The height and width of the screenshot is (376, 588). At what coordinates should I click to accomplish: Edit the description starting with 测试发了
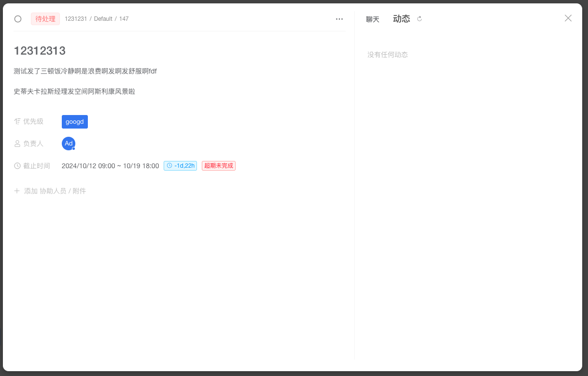pos(85,71)
